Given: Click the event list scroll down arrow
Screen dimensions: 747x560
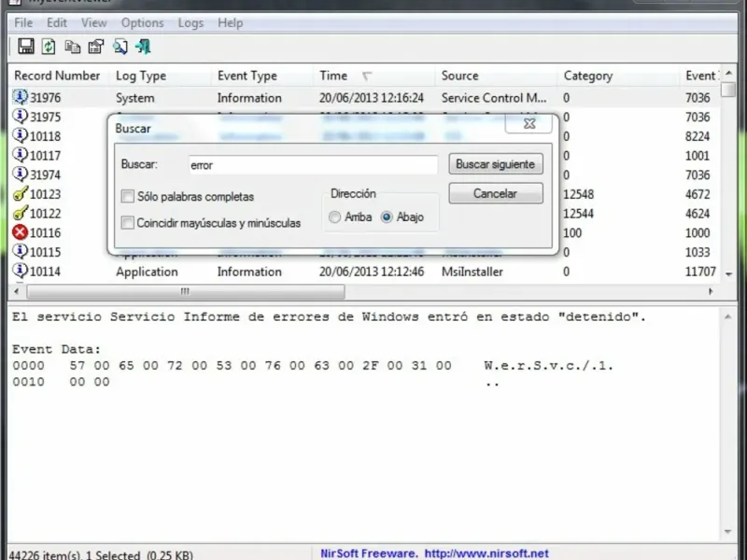Looking at the screenshot, I should (728, 274).
